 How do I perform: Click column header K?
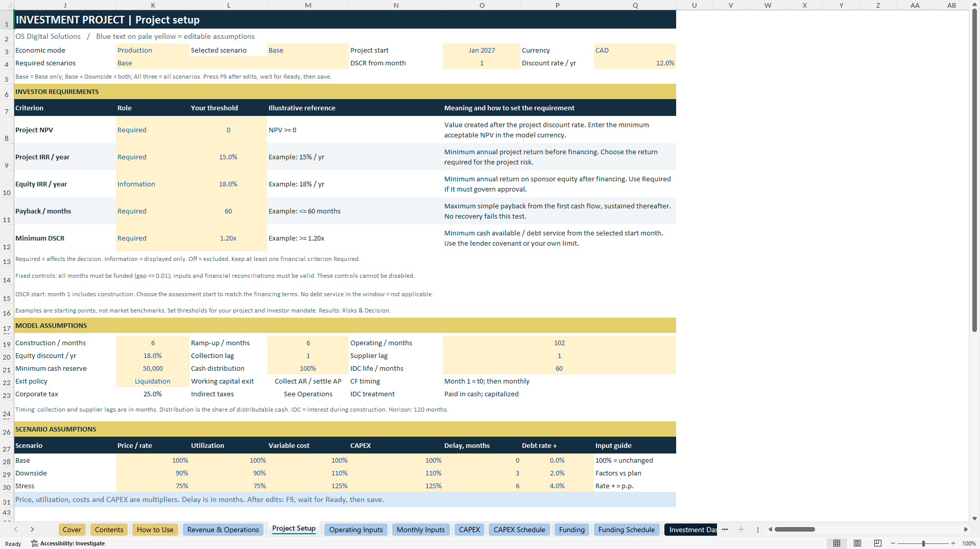[x=153, y=5]
